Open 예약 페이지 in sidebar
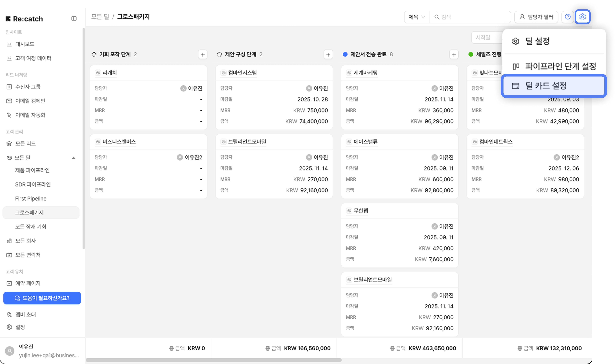Viewport: 616px width, 364px height. click(x=28, y=283)
